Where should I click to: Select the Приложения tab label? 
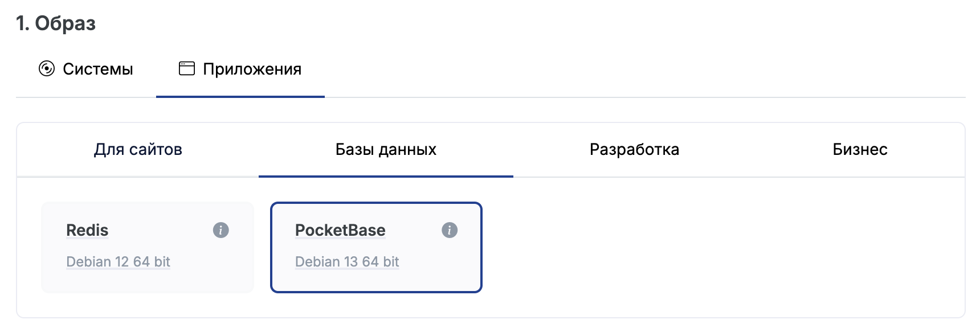pos(252,69)
